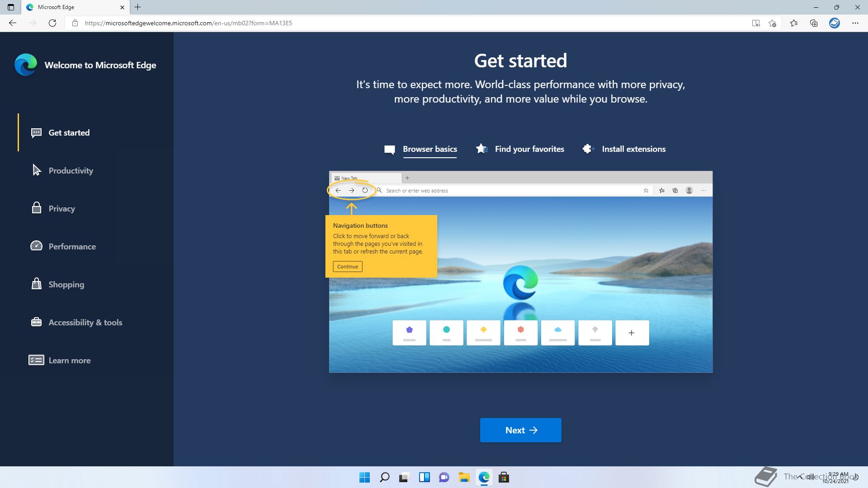
Task: Open Task View on taskbar
Action: coord(404,478)
